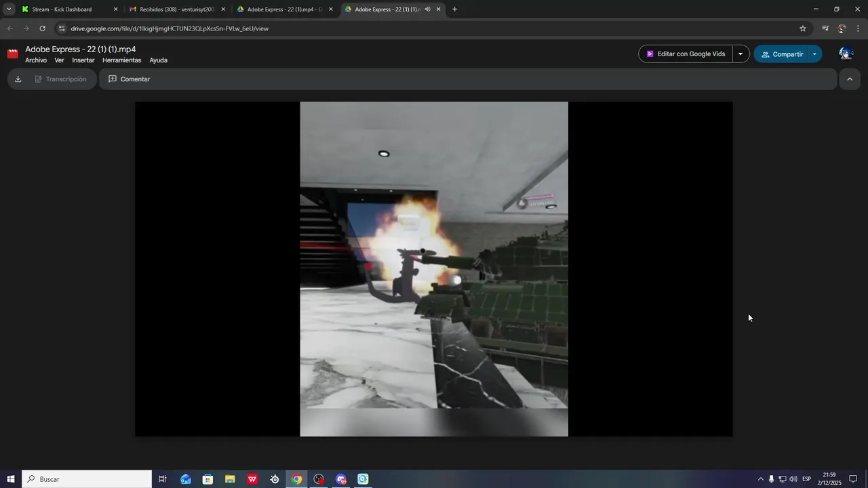Open Microsoft Store from the taskbar

pos(208,479)
